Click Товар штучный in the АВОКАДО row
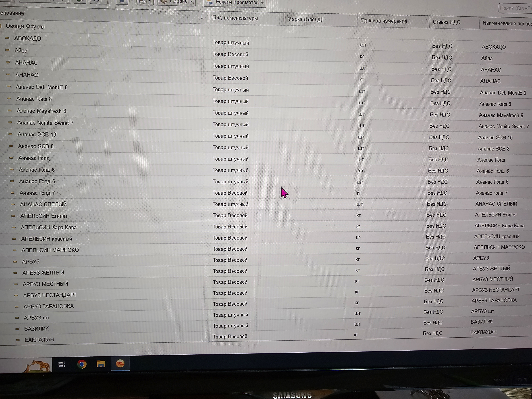Viewport: 532px width, 399px height. [231, 43]
